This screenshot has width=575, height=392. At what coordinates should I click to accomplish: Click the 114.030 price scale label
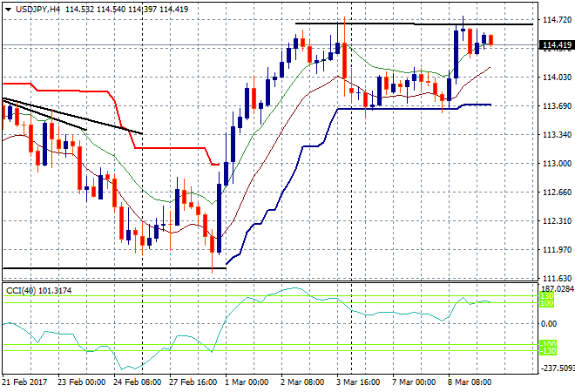click(x=557, y=77)
